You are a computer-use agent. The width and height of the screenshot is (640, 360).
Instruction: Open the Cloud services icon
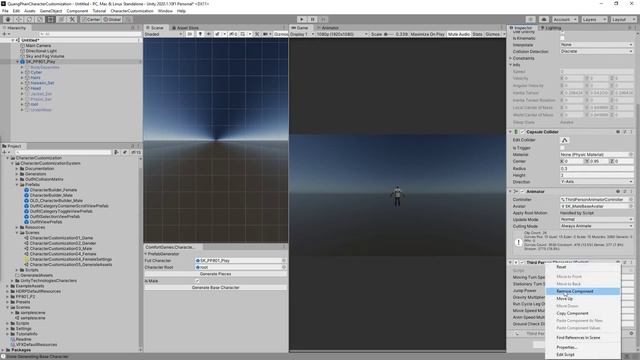coord(544,19)
